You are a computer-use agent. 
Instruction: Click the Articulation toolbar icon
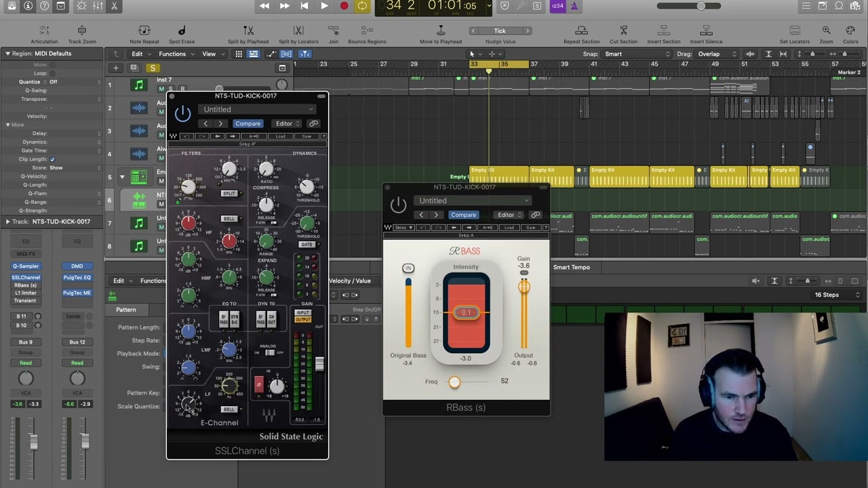pos(44,30)
